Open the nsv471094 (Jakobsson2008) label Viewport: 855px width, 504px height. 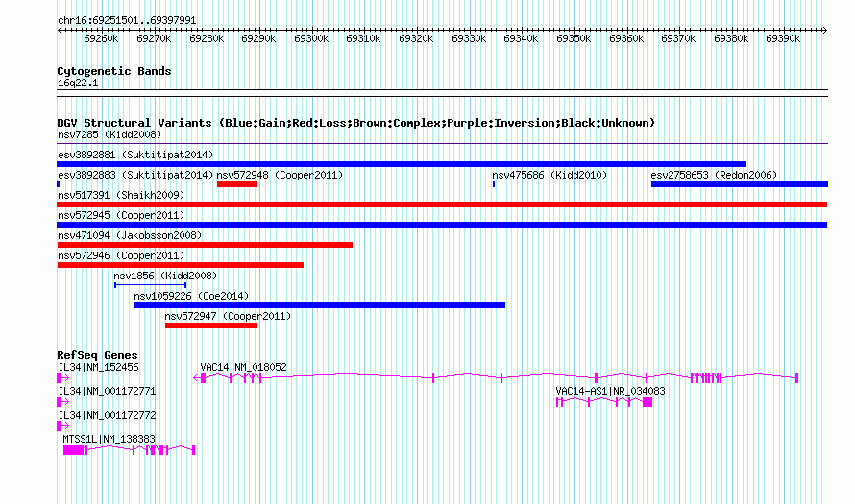pos(130,235)
